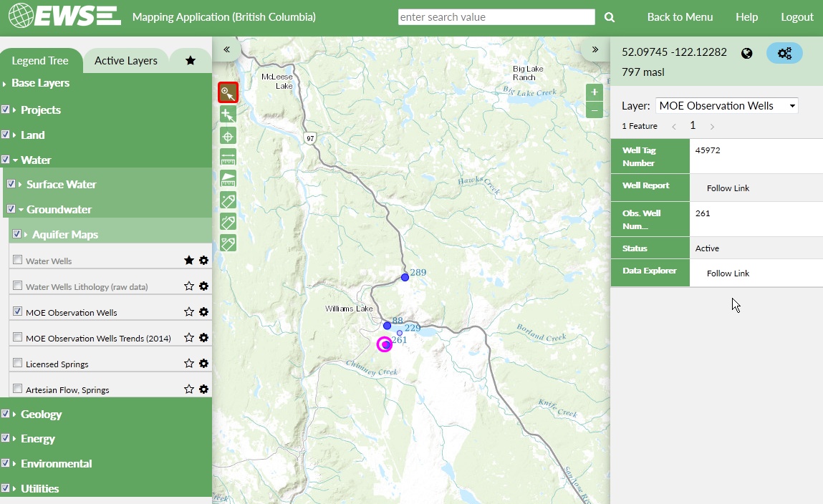Enable Water Wells Lithology checkbox
Screen dimensions: 823x504
pyautogui.click(x=17, y=286)
